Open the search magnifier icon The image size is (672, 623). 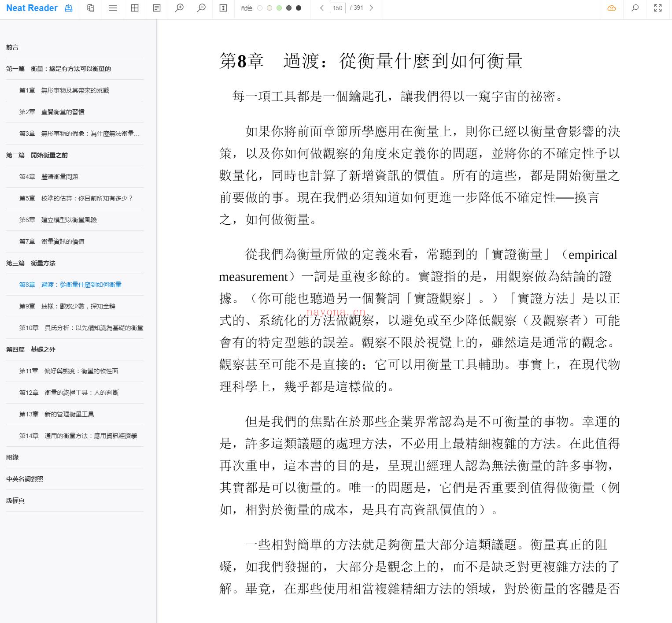(x=635, y=8)
